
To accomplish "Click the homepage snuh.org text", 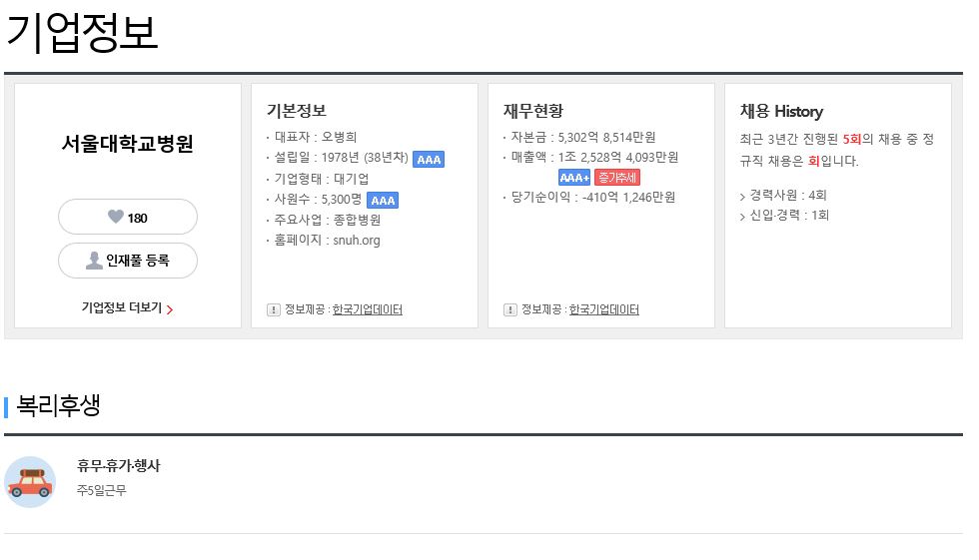I will point(357,241).
